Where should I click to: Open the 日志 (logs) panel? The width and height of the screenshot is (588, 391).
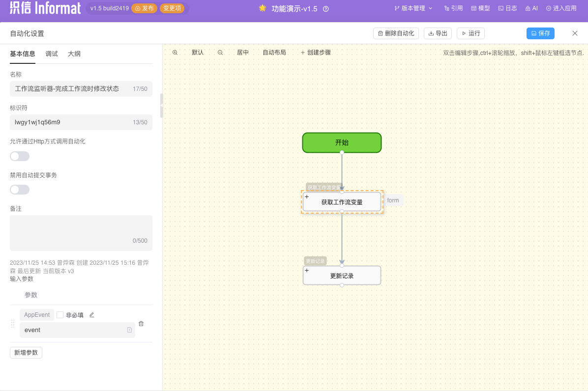click(x=507, y=8)
